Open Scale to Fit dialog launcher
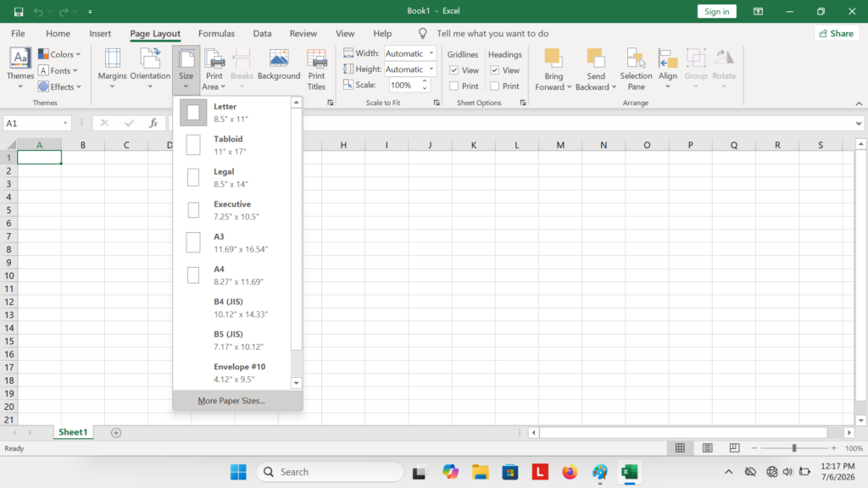Image resolution: width=868 pixels, height=488 pixels. click(437, 103)
